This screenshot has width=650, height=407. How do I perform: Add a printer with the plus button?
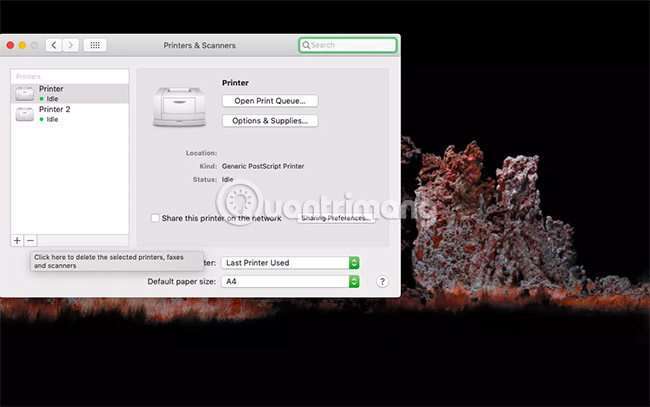17,240
